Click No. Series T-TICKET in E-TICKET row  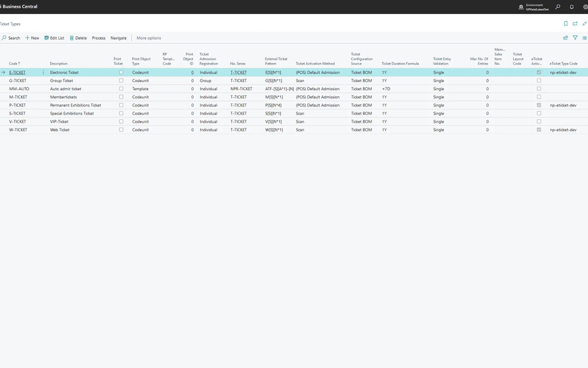coord(239,72)
